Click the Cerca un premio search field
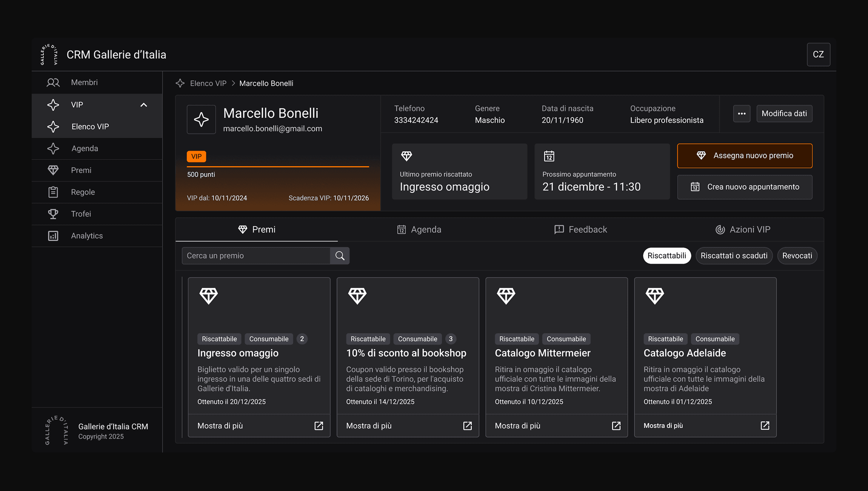 [x=256, y=256]
